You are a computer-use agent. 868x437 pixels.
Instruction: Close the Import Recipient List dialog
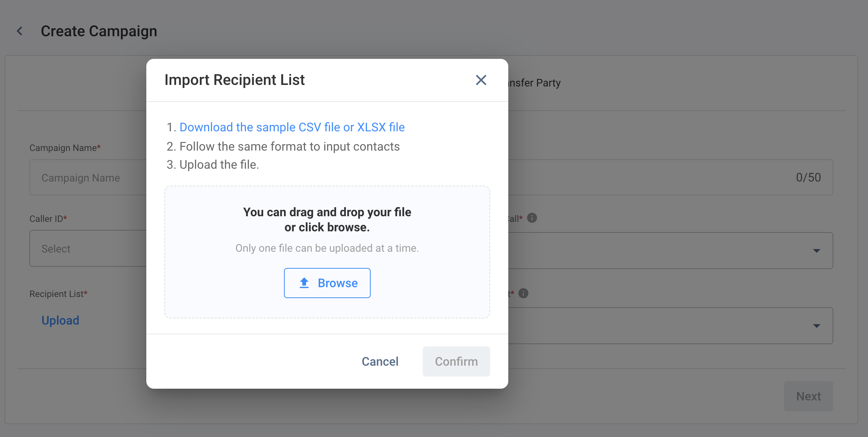click(481, 80)
